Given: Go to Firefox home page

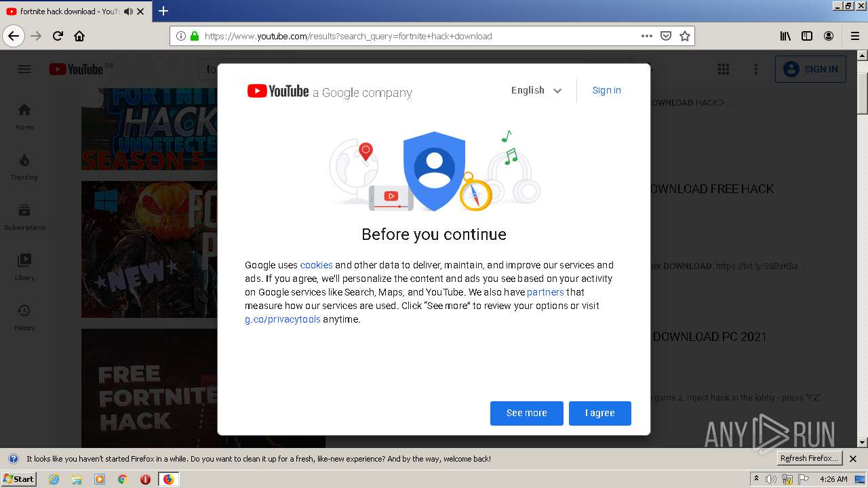Looking at the screenshot, I should (79, 36).
